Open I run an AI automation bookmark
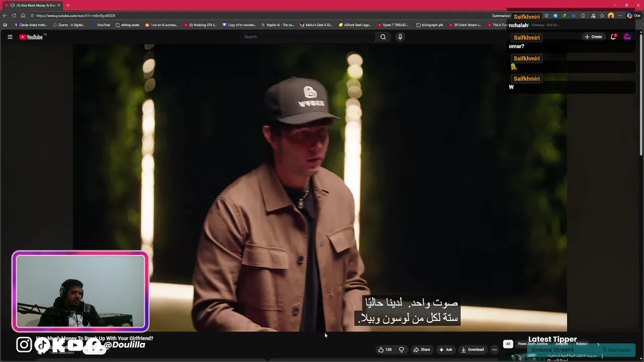644x362 pixels. pos(162,25)
